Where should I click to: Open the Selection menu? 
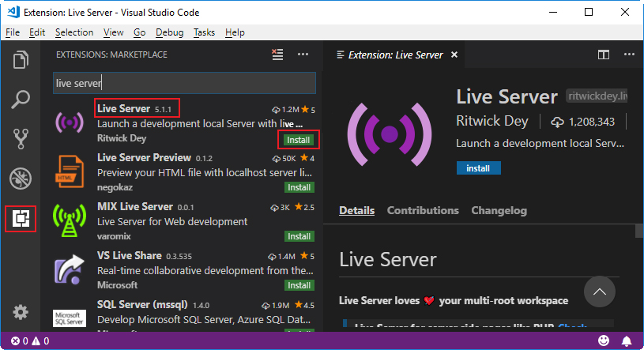tap(74, 32)
